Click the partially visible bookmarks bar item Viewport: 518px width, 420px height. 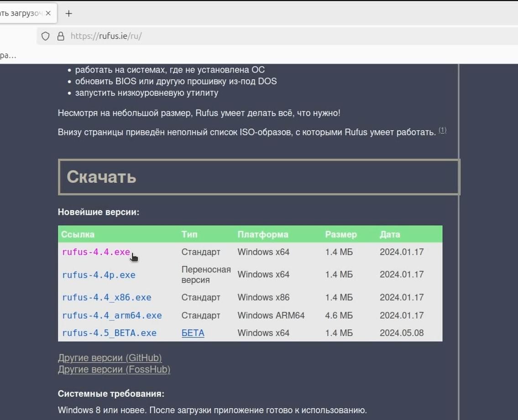coord(8,55)
